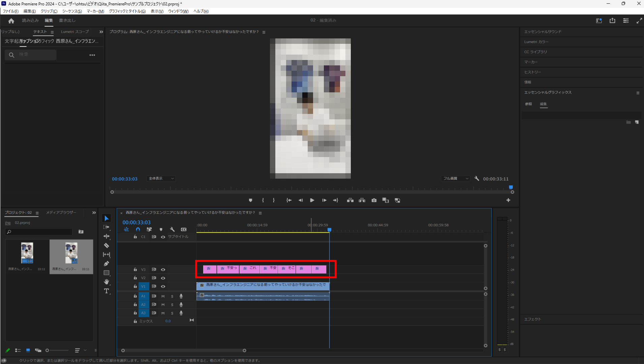Select the Hand tool
This screenshot has height=364, width=644.
pyautogui.click(x=106, y=282)
